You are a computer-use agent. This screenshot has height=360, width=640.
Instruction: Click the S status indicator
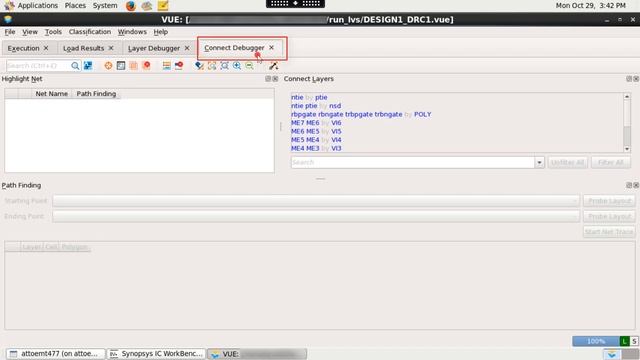click(634, 341)
